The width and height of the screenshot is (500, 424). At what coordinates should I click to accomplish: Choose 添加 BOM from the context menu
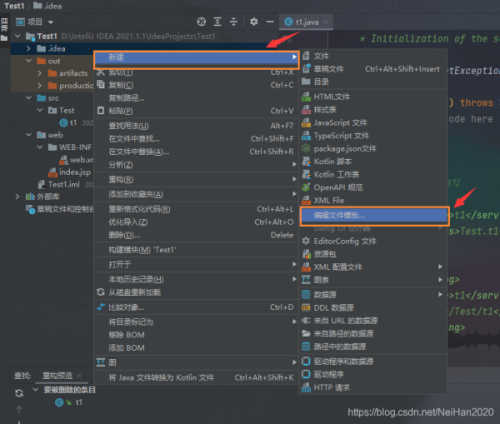[196, 348]
